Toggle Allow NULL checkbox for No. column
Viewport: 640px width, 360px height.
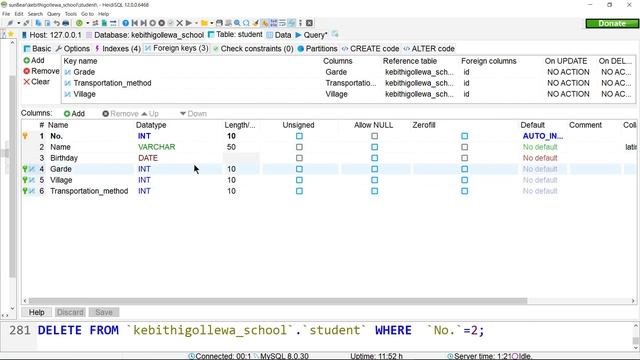point(374,136)
